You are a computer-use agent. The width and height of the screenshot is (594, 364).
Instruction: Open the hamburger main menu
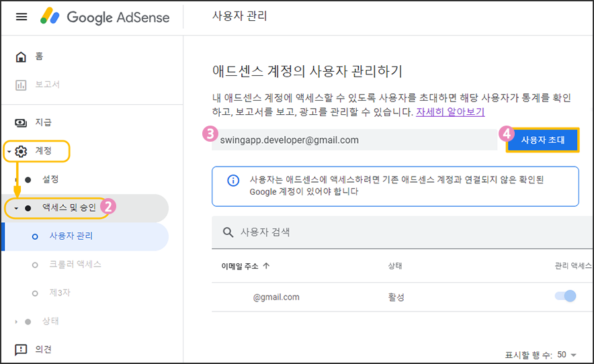pos(22,17)
